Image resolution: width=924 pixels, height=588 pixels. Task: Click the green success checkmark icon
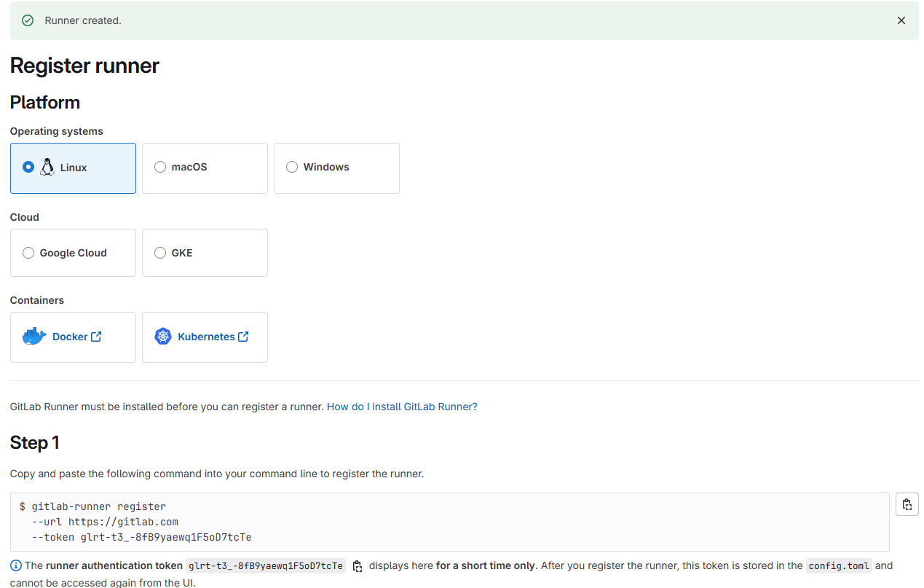pyautogui.click(x=28, y=20)
